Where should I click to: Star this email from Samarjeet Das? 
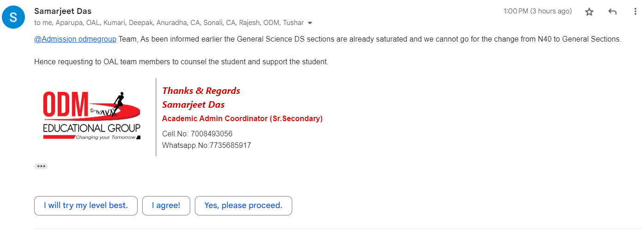(x=589, y=12)
